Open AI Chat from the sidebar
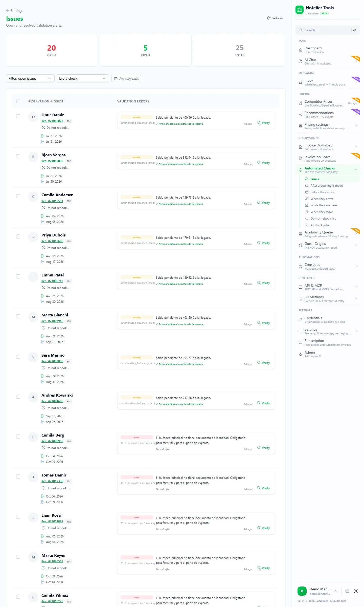Screen dimensions: 364x607 (328, 61)
